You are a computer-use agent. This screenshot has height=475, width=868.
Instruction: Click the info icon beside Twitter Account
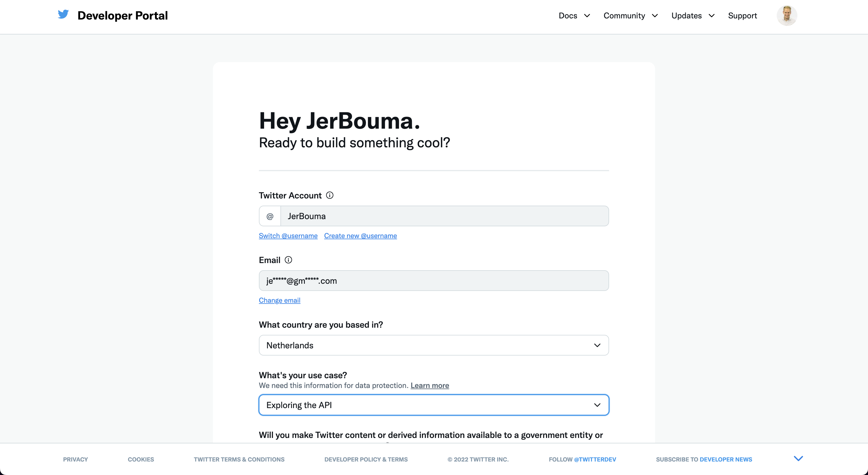click(330, 195)
